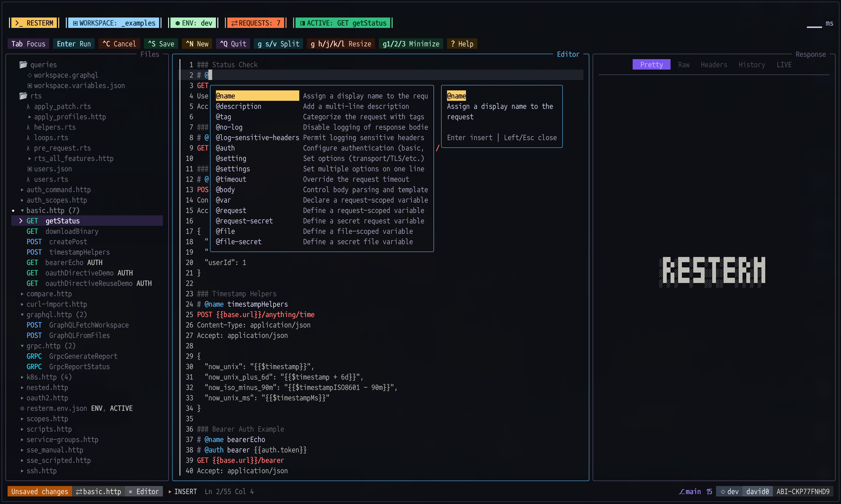The image size is (841, 504).
Task: Click the queries folder icon
Action: click(x=23, y=65)
